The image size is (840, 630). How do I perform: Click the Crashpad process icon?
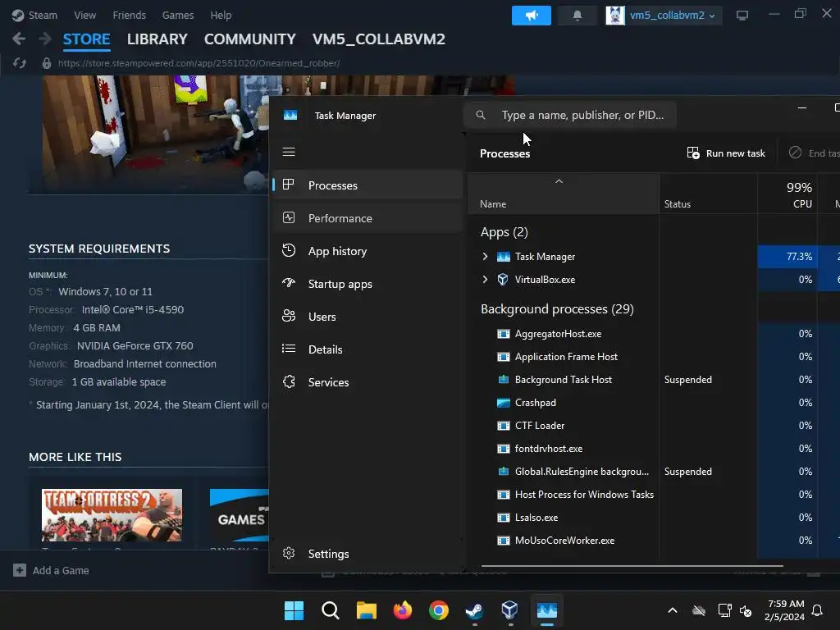pyautogui.click(x=503, y=403)
